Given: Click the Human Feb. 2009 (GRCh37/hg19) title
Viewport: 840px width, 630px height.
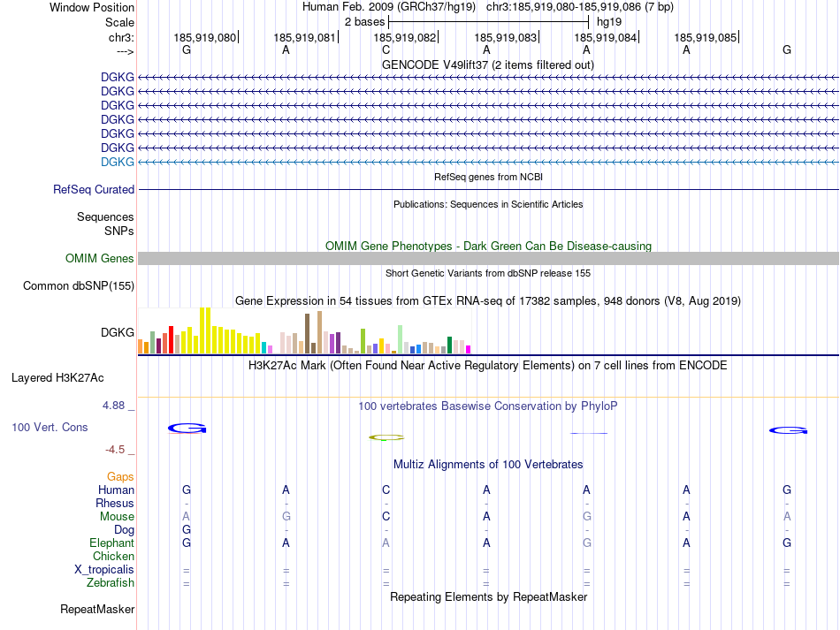Looking at the screenshot, I should (x=389, y=7).
